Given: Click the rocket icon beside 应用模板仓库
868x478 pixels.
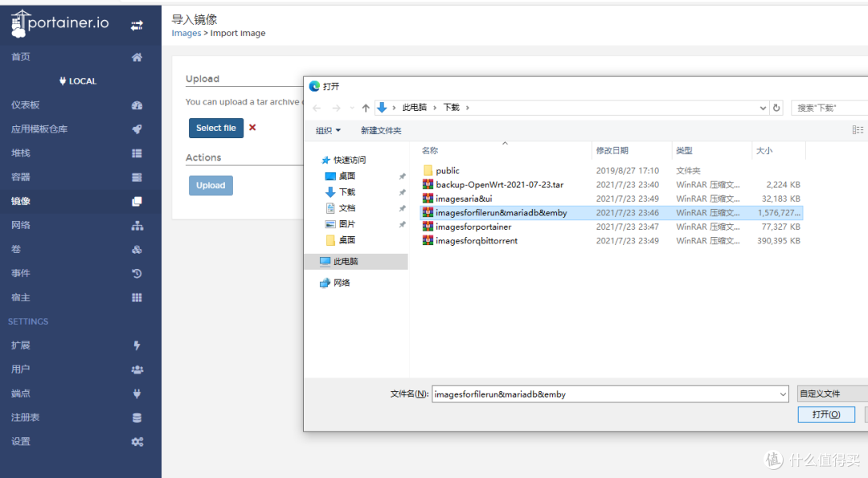Looking at the screenshot, I should coord(137,129).
